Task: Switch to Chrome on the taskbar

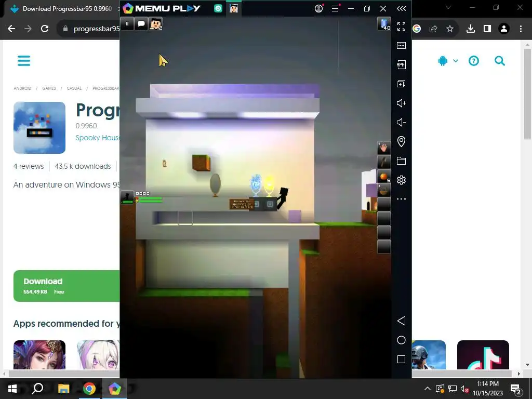Action: tap(89, 389)
